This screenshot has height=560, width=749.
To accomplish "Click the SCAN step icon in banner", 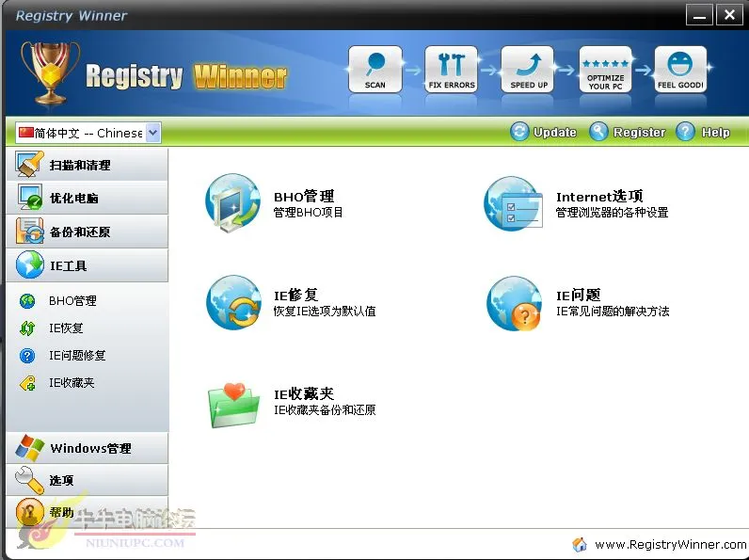I will (375, 70).
